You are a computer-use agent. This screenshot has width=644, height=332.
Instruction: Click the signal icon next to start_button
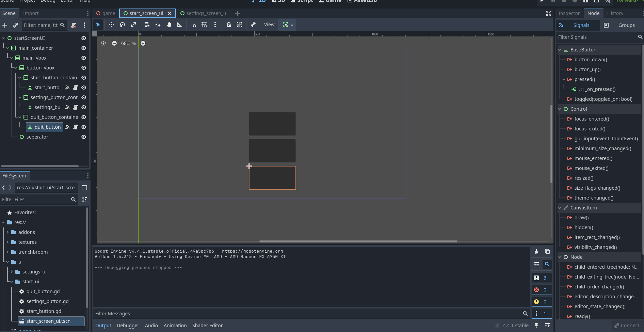coord(67,88)
